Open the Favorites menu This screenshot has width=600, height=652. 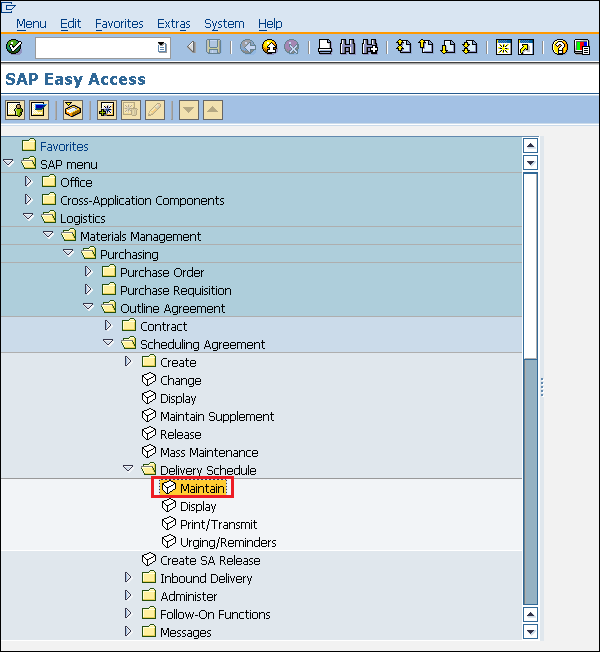[x=119, y=24]
